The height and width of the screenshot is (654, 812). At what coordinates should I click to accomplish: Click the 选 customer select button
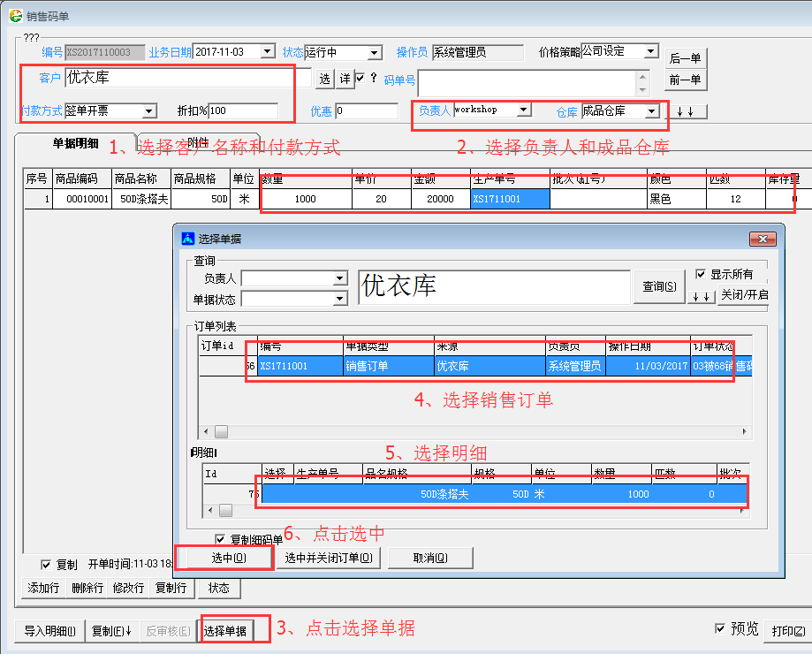324,79
